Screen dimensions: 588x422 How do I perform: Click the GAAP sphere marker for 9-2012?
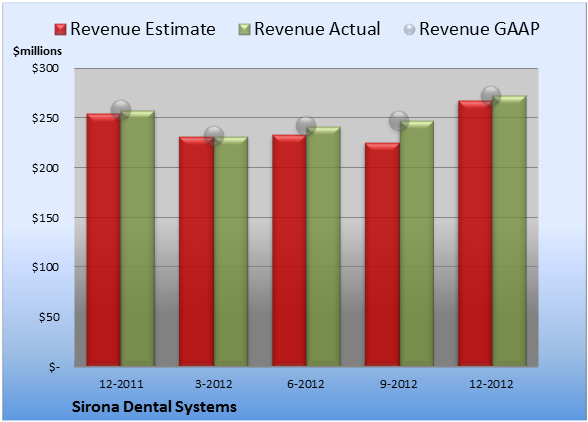coord(399,121)
